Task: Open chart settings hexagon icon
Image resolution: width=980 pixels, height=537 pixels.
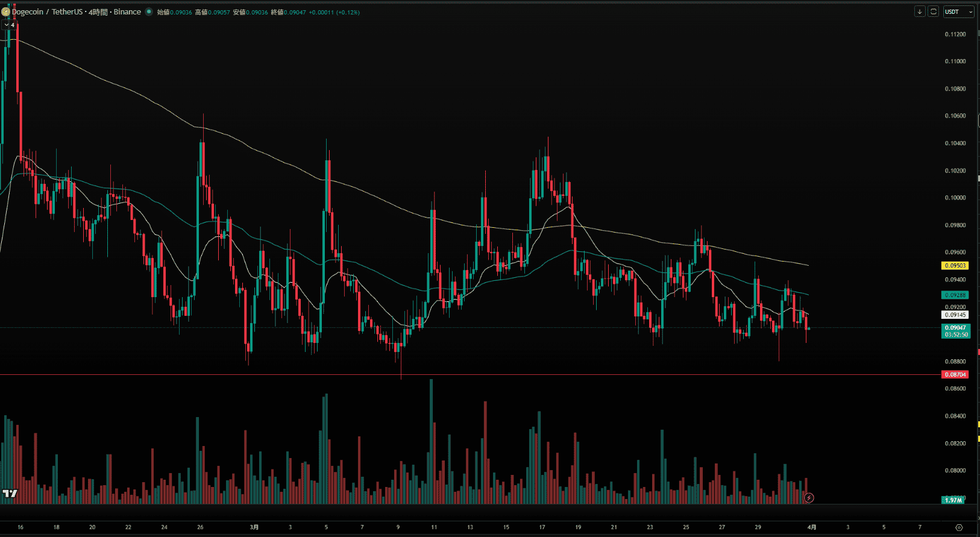Action: [x=959, y=527]
